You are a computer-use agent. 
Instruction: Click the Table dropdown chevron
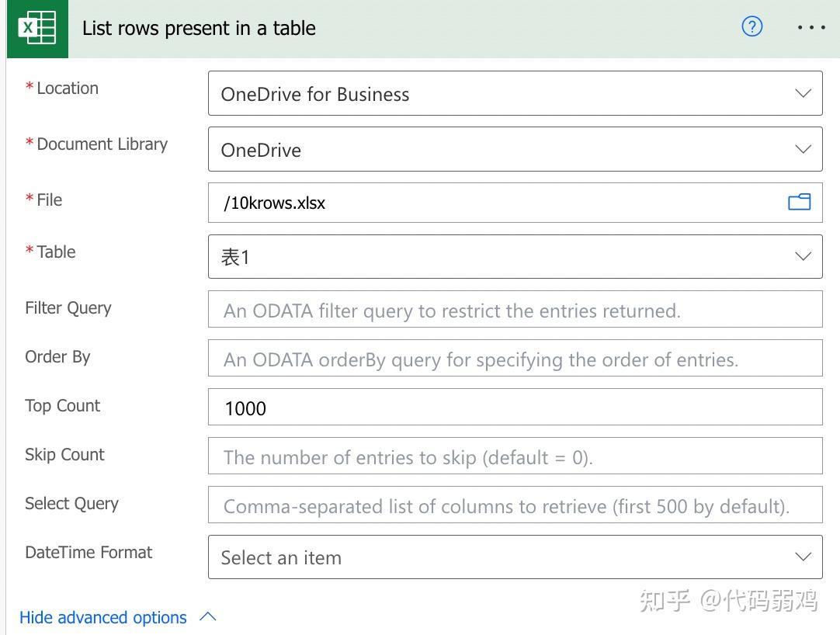(x=804, y=256)
